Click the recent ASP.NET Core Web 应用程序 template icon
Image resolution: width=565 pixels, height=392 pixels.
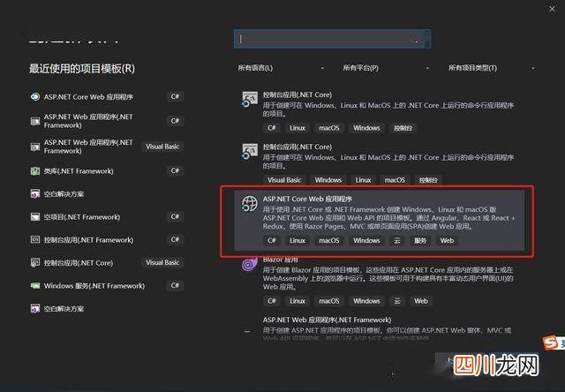coord(35,96)
